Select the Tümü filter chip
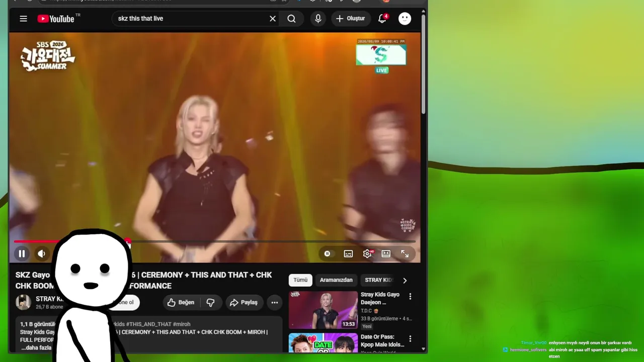This screenshot has height=362, width=644. click(300, 280)
